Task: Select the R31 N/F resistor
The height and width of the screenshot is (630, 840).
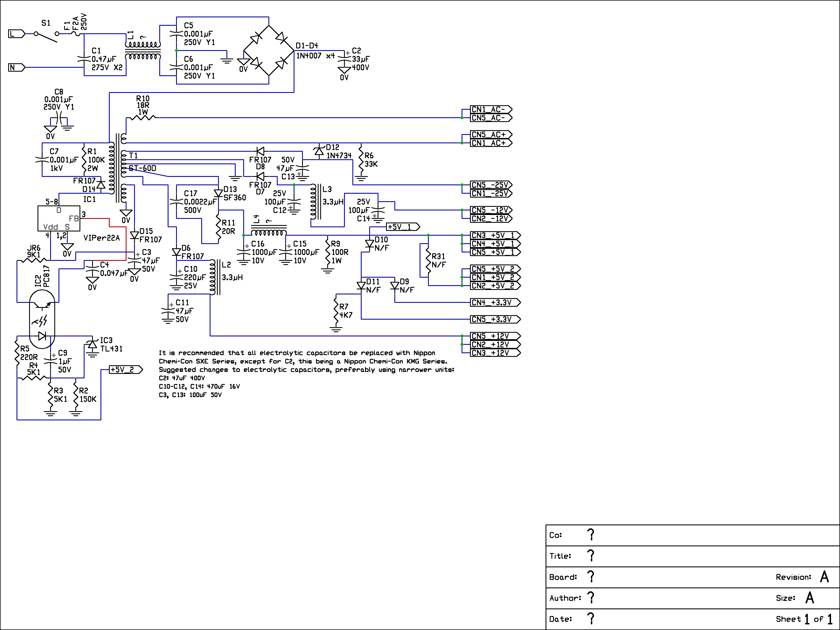Action: tap(428, 261)
